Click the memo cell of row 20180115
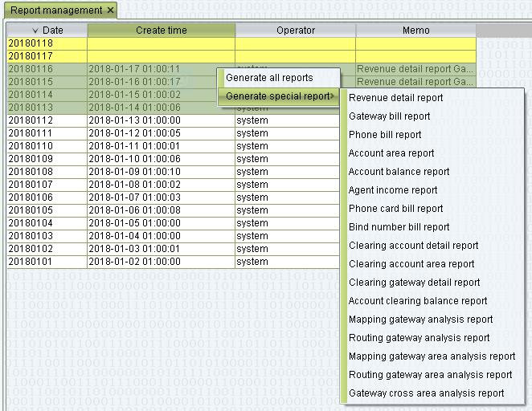This screenshot has height=411, width=532. click(x=416, y=82)
